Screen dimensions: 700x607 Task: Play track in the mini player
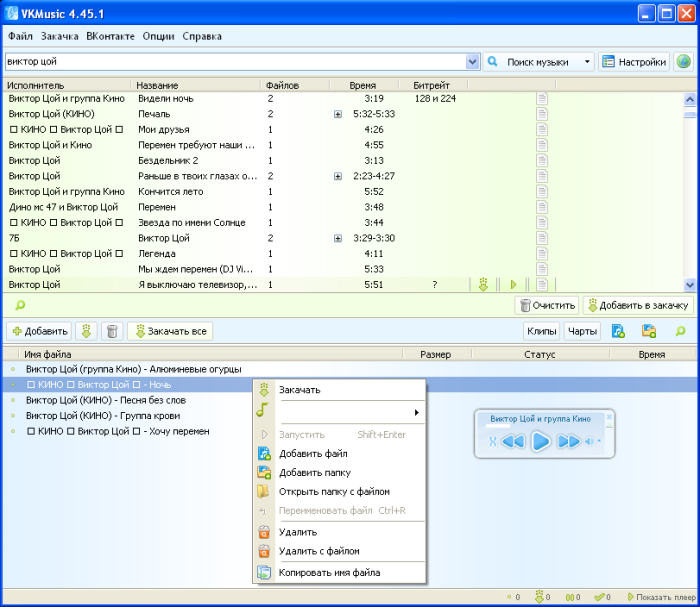click(x=541, y=441)
